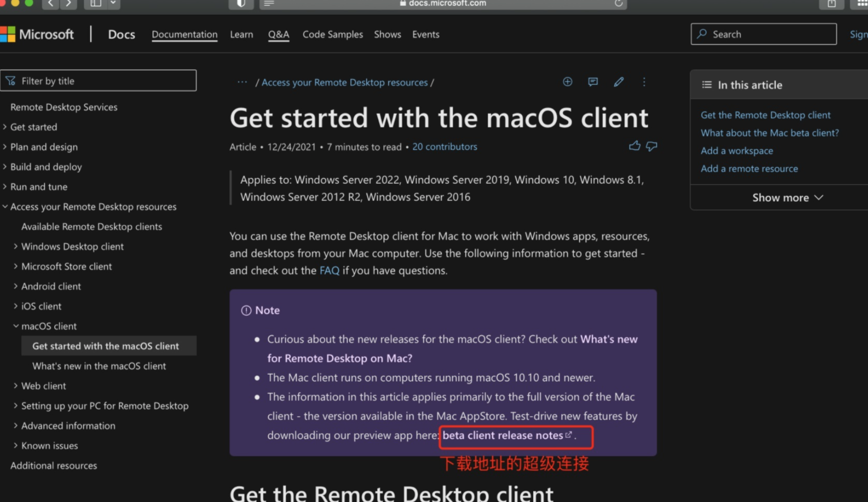Viewport: 868px width, 502px height.
Task: Open the article more options menu
Action: pos(644,82)
